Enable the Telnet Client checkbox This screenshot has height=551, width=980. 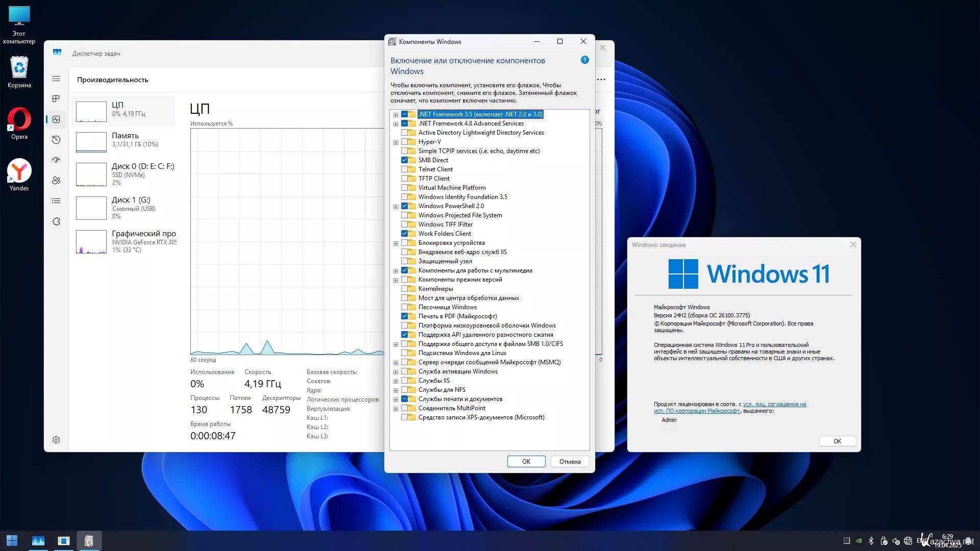[405, 169]
